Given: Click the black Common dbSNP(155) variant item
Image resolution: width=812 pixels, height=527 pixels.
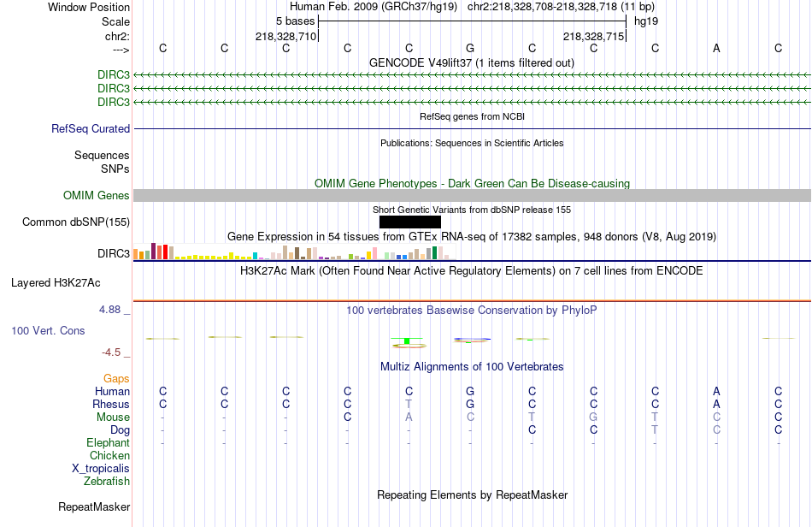Looking at the screenshot, I should coord(410,222).
